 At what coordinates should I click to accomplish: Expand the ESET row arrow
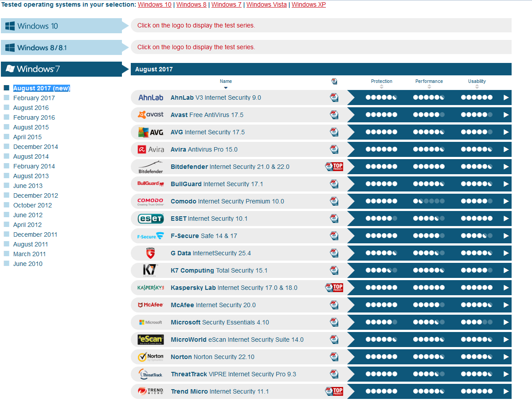(506, 219)
